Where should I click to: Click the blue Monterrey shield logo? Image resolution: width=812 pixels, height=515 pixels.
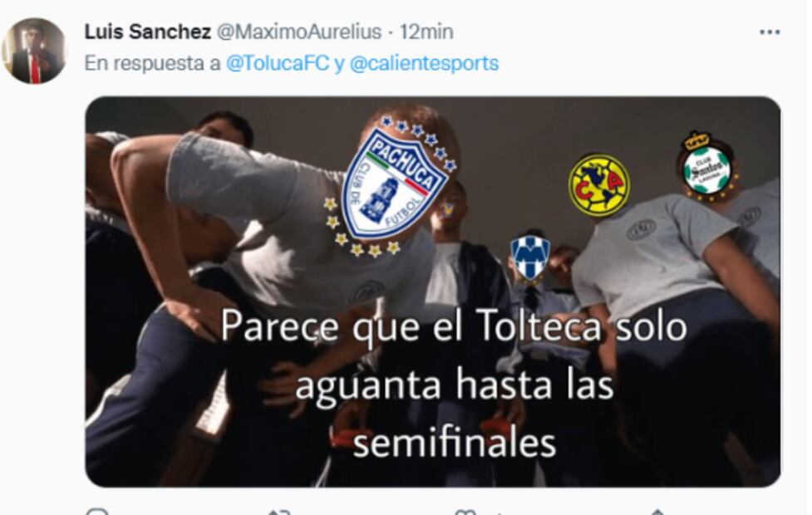[x=529, y=257]
